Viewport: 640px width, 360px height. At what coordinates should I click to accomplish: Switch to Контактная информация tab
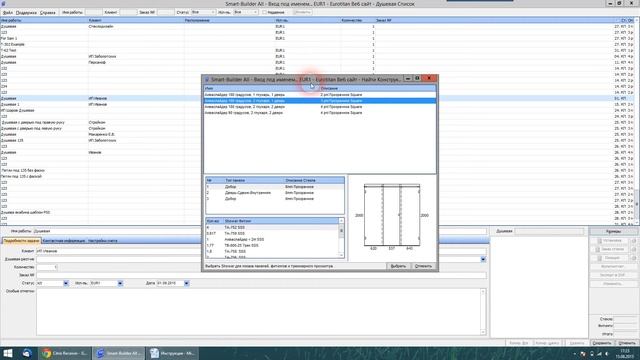tap(64, 241)
